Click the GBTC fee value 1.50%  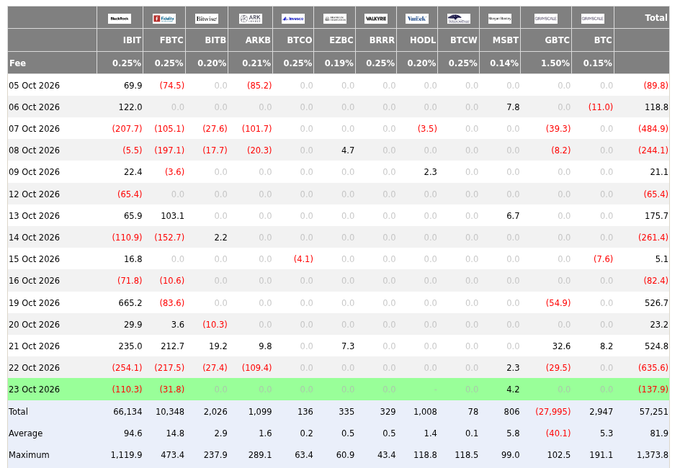click(x=555, y=63)
